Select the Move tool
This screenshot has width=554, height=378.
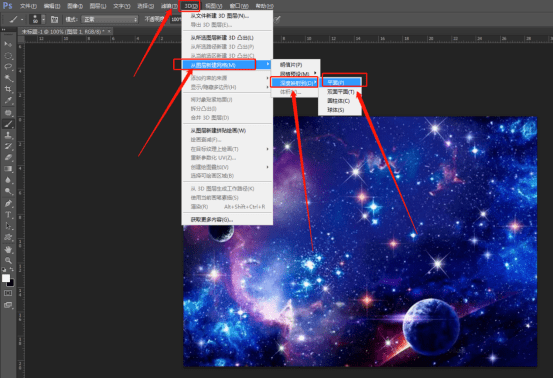(x=8, y=44)
